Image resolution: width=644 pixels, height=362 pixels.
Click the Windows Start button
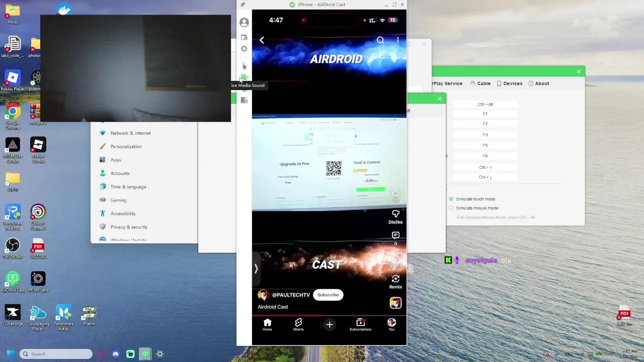tap(11, 354)
